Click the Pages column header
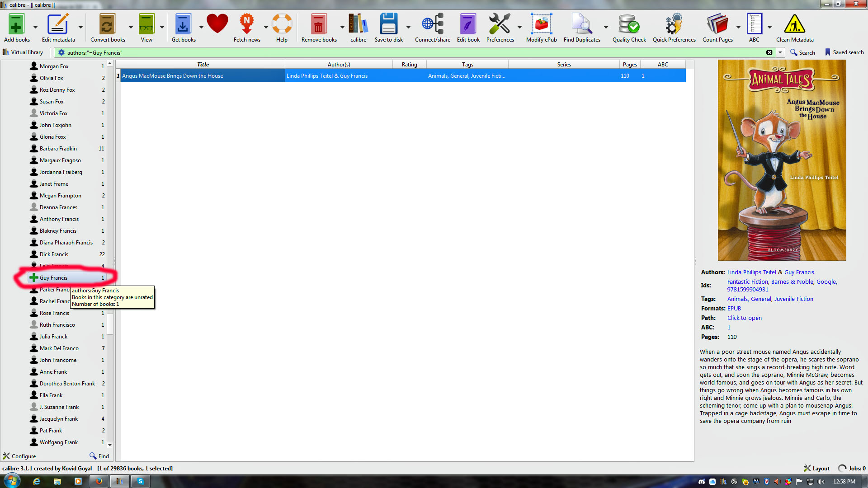868x488 pixels. click(629, 64)
